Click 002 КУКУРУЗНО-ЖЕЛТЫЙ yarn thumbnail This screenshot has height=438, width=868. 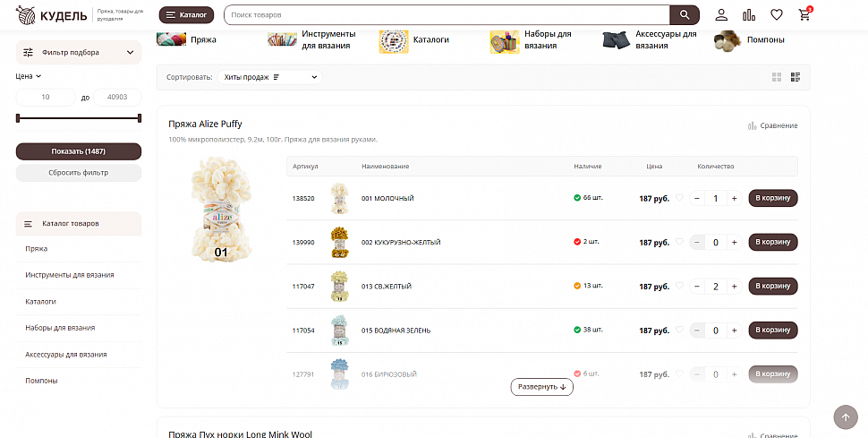[x=339, y=242]
